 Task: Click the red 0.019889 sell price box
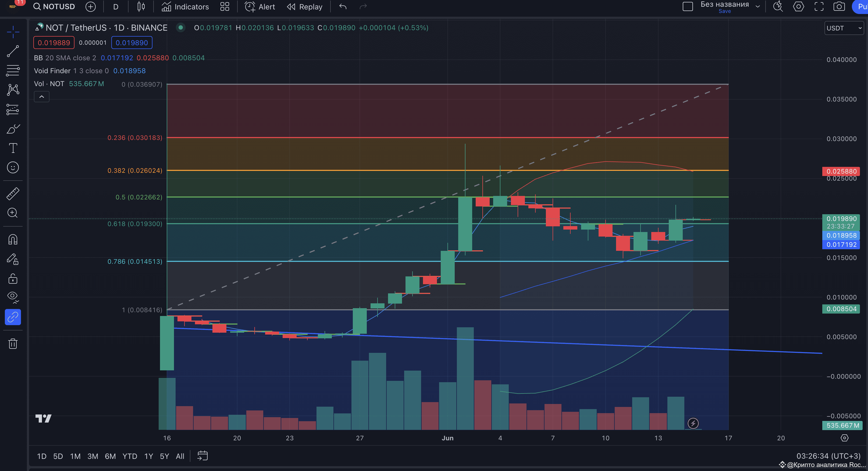click(x=54, y=43)
